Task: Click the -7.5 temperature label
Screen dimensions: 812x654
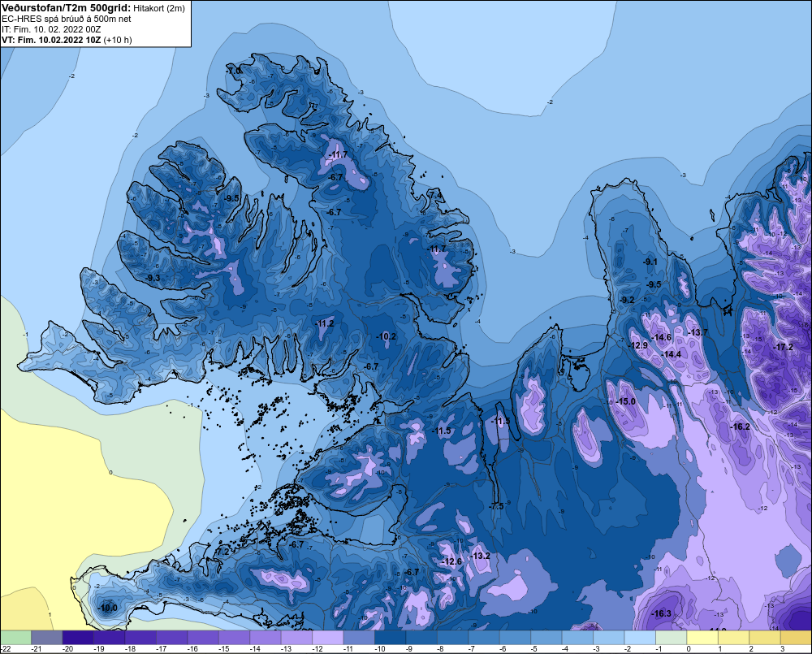Action: pyautogui.click(x=497, y=506)
